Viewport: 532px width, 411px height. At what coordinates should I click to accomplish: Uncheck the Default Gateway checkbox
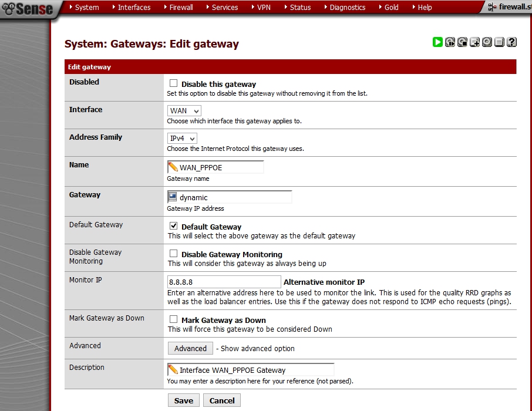[x=173, y=226]
